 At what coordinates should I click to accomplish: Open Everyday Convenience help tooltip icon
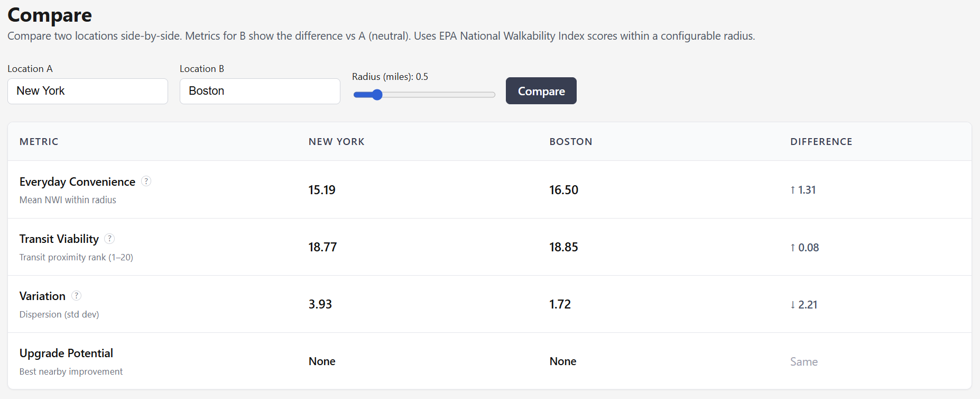tap(146, 181)
